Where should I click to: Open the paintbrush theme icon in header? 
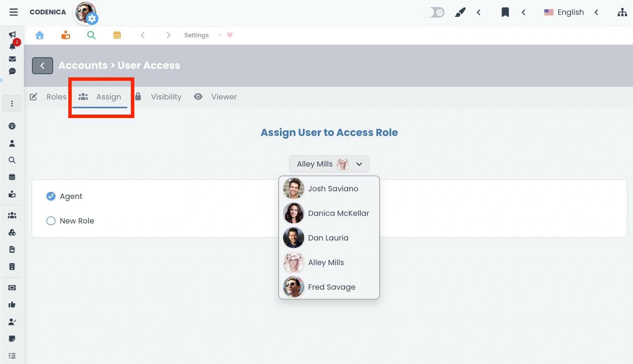click(460, 12)
